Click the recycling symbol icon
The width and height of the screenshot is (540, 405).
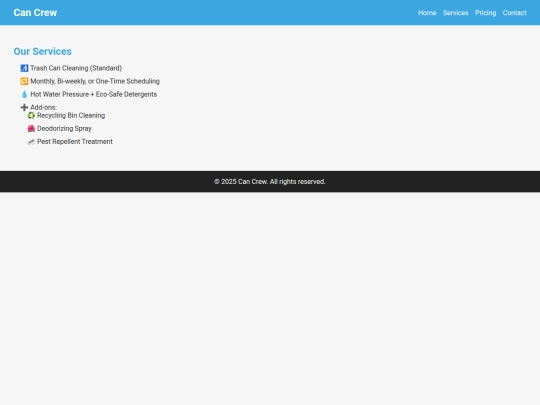tap(31, 115)
